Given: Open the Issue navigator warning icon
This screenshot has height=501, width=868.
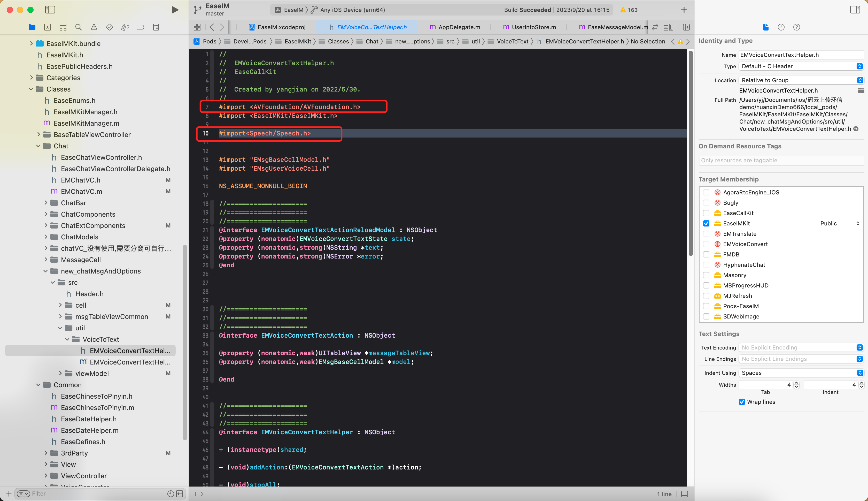Looking at the screenshot, I should (94, 27).
